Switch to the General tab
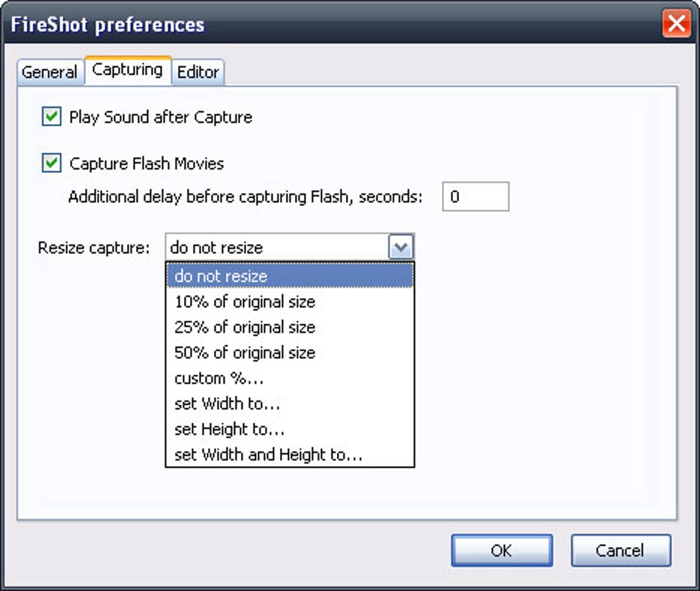Image resolution: width=700 pixels, height=591 pixels. 49,72
